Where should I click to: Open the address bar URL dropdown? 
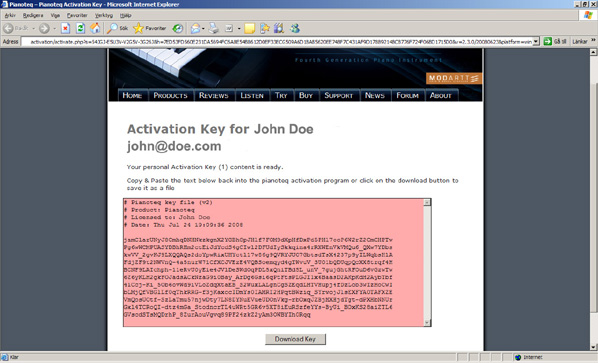pyautogui.click(x=536, y=41)
